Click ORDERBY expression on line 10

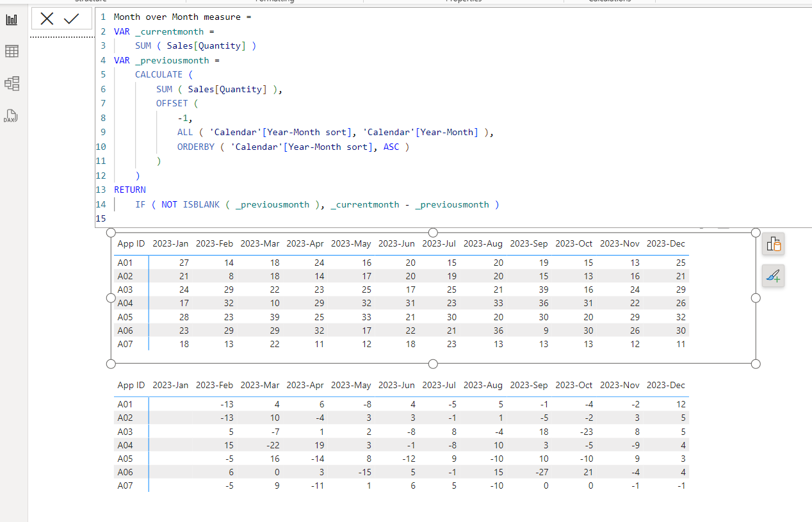tap(293, 147)
